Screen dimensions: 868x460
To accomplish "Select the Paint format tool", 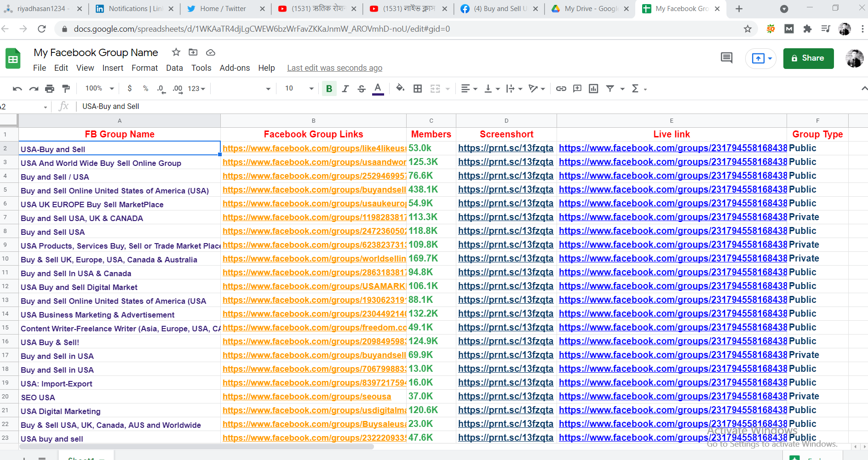I will click(x=66, y=89).
